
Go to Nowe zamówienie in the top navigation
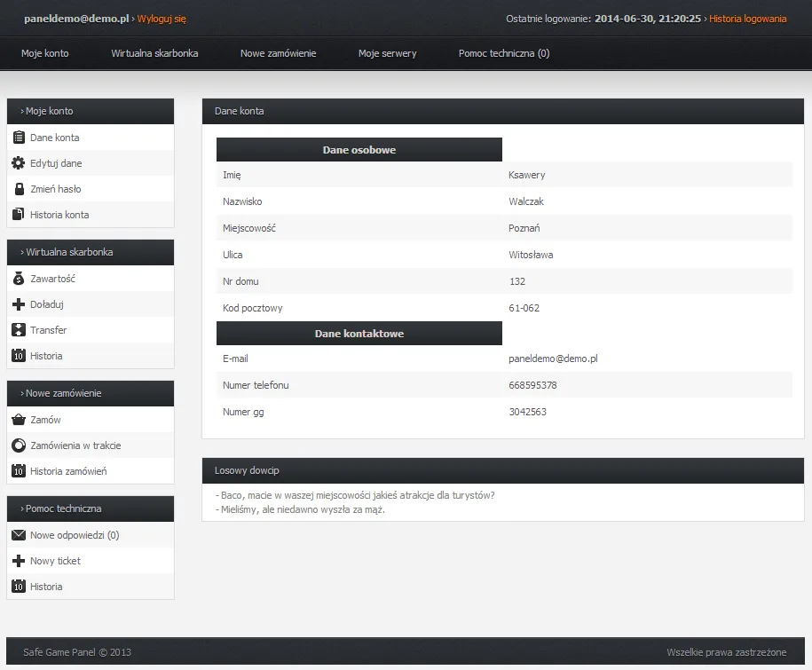(x=278, y=53)
